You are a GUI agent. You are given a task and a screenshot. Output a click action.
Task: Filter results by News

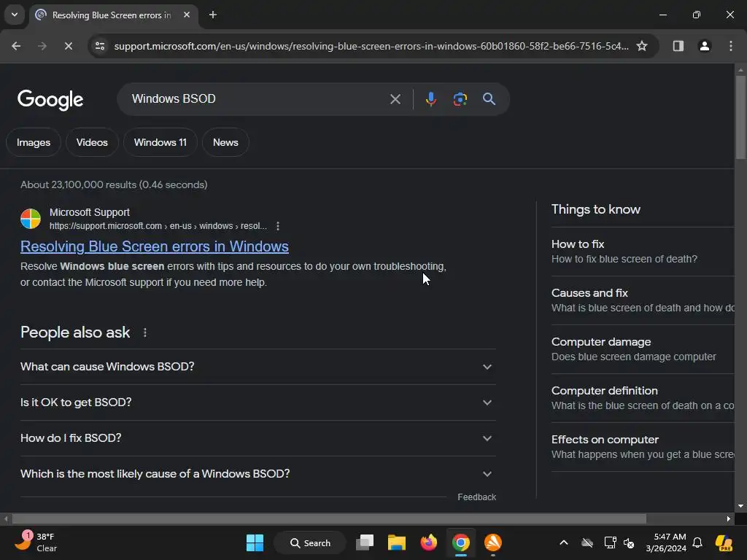pyautogui.click(x=225, y=142)
